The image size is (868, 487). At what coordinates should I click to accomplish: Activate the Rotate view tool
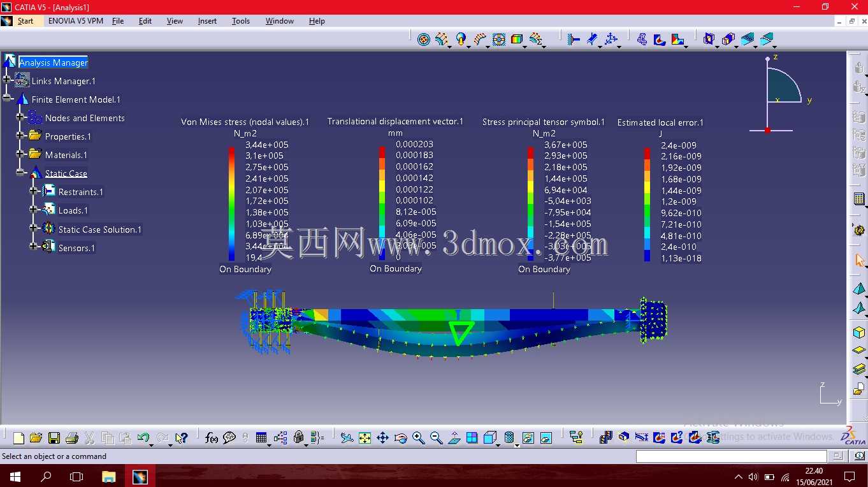[x=400, y=438]
